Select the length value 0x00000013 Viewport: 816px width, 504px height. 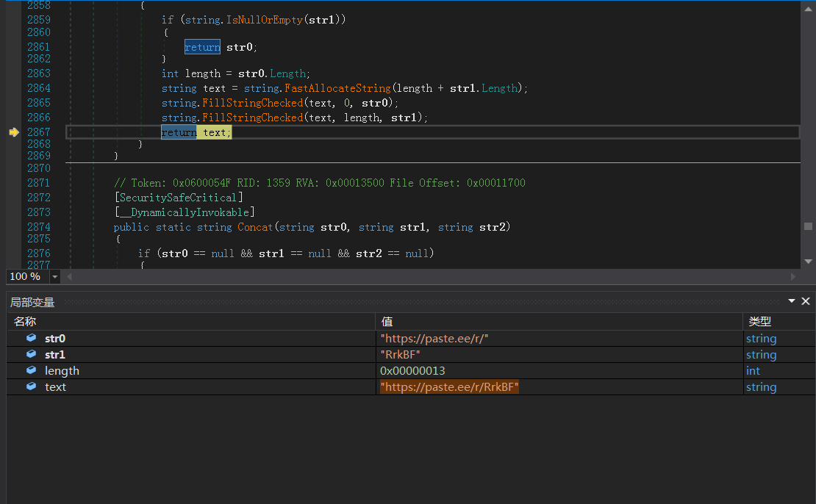pos(412,371)
